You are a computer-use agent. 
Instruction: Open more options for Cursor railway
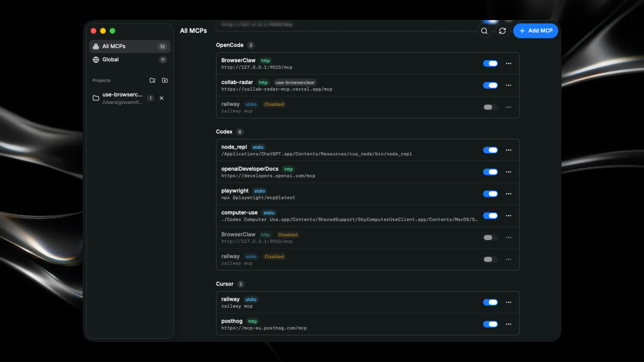[509, 302]
